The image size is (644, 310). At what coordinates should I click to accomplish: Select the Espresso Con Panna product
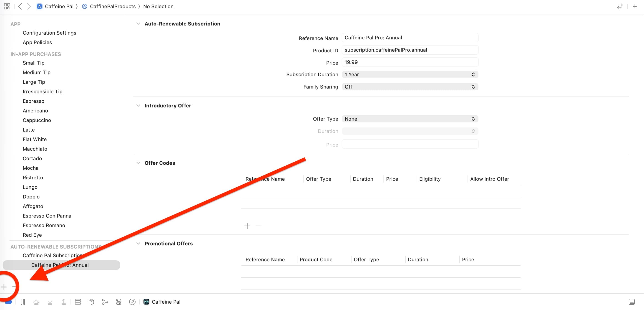pyautogui.click(x=47, y=216)
